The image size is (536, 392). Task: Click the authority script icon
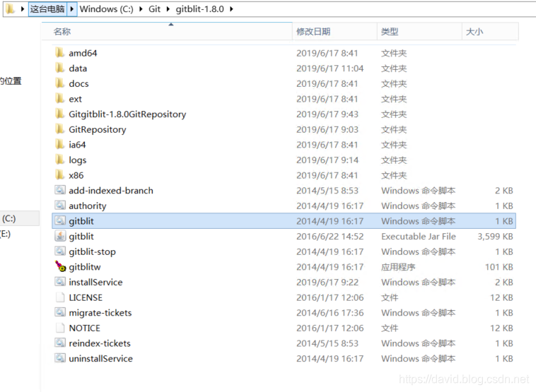[60, 206]
